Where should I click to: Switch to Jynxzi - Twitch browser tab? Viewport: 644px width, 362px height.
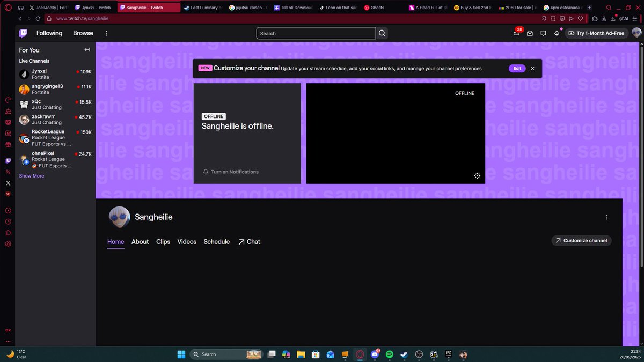(93, 8)
